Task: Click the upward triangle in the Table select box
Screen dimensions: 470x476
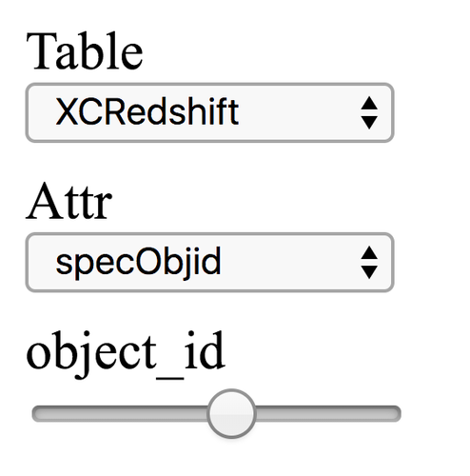Action: click(369, 103)
